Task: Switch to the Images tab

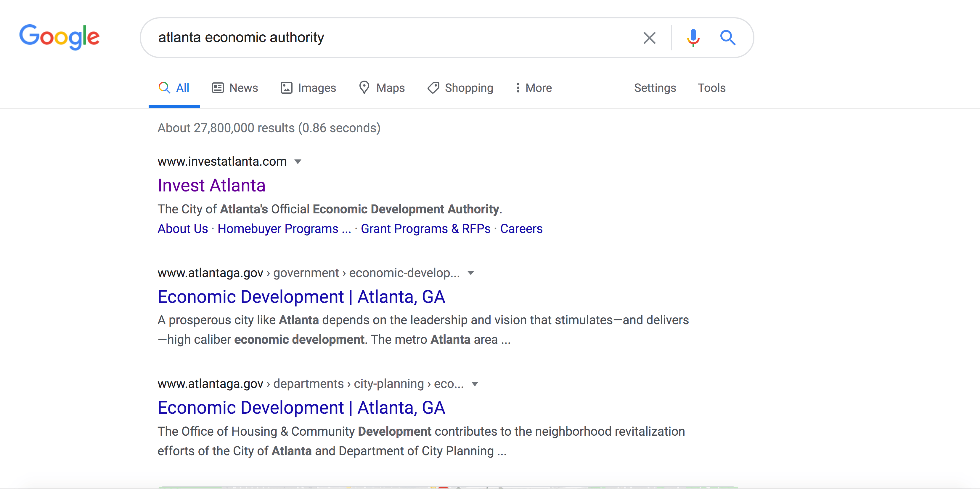Action: click(308, 88)
